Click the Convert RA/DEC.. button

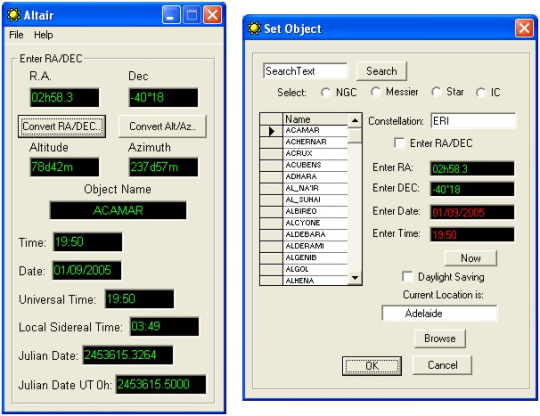click(62, 126)
